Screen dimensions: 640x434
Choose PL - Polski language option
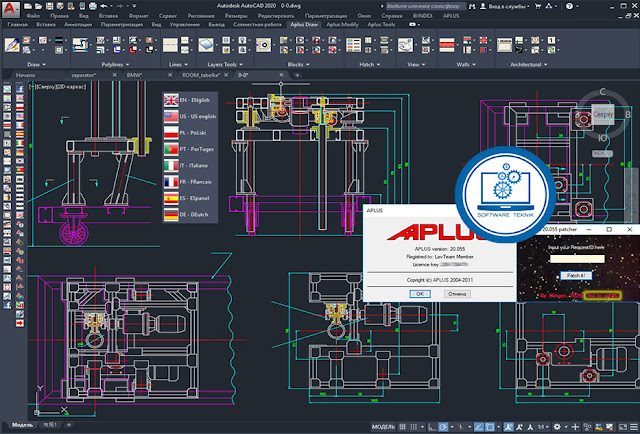[190, 133]
